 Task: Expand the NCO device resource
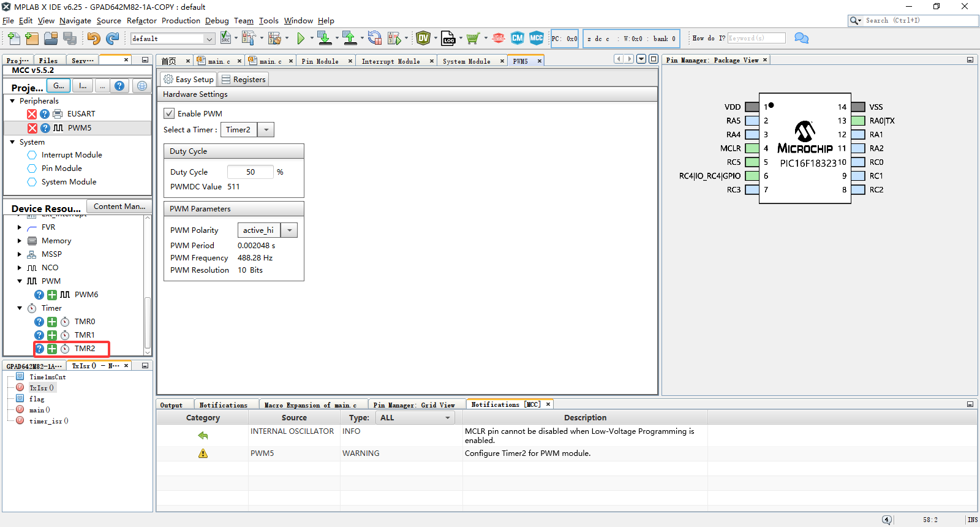point(20,268)
